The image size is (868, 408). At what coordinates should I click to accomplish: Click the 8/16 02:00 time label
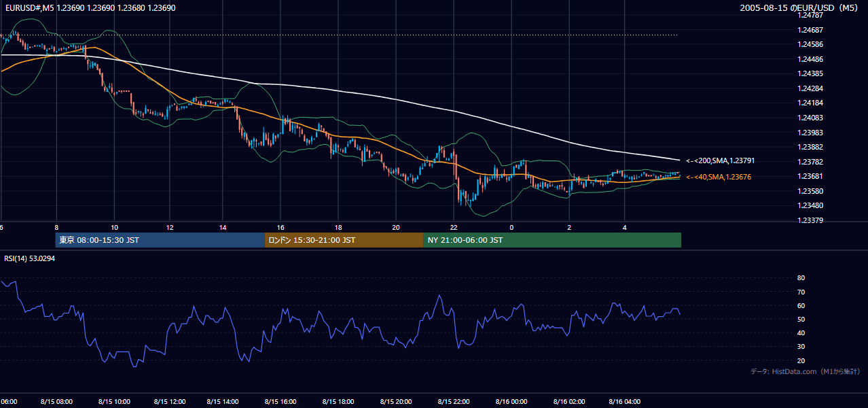[x=569, y=402]
